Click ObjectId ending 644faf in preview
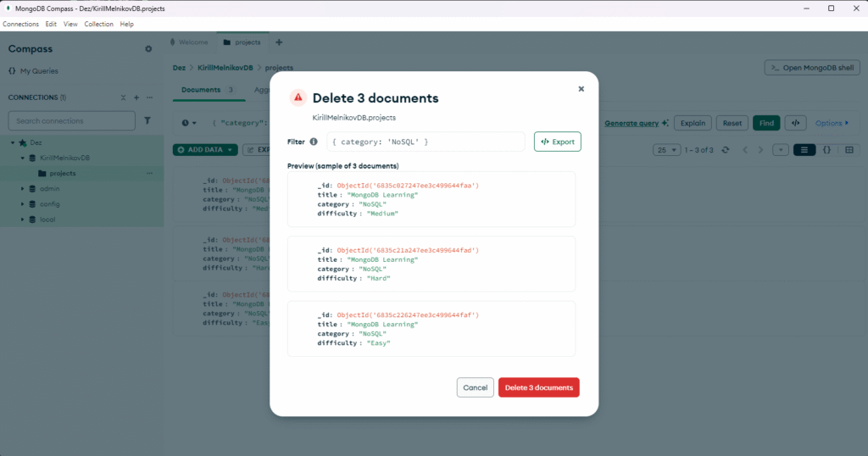Viewport: 868px width, 456px height. point(408,315)
